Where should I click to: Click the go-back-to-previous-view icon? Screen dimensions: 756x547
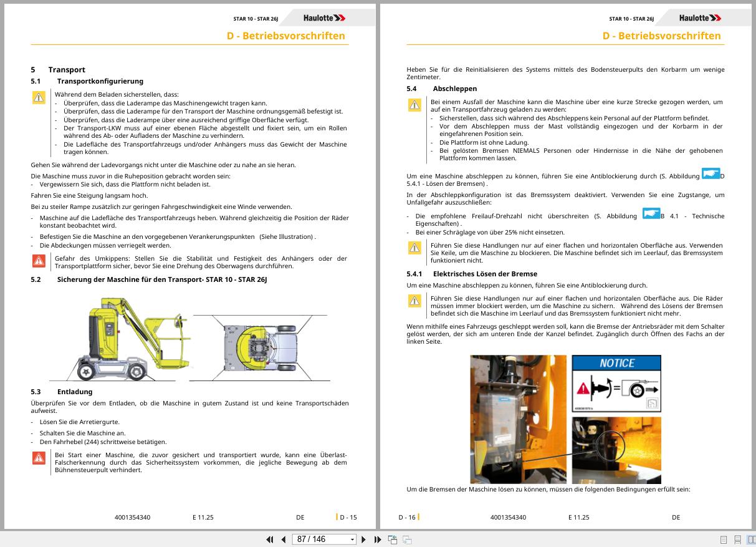393,540
